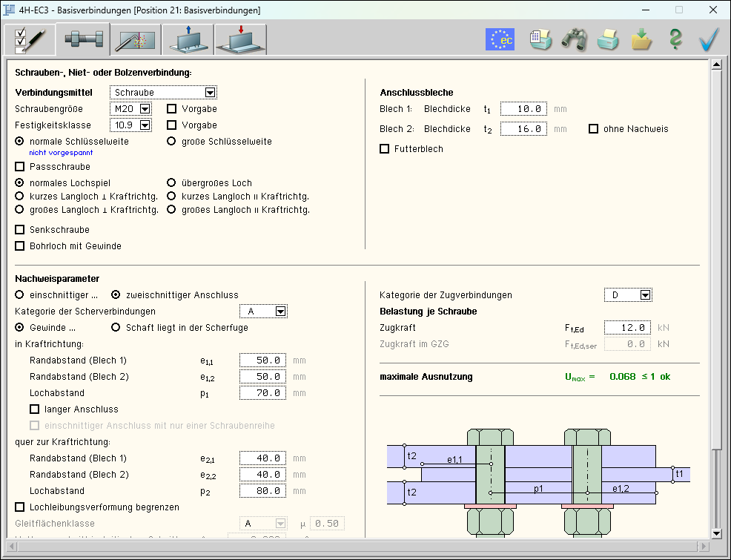Enable the Passschraube checkbox
The height and width of the screenshot is (560, 731).
coord(20,167)
